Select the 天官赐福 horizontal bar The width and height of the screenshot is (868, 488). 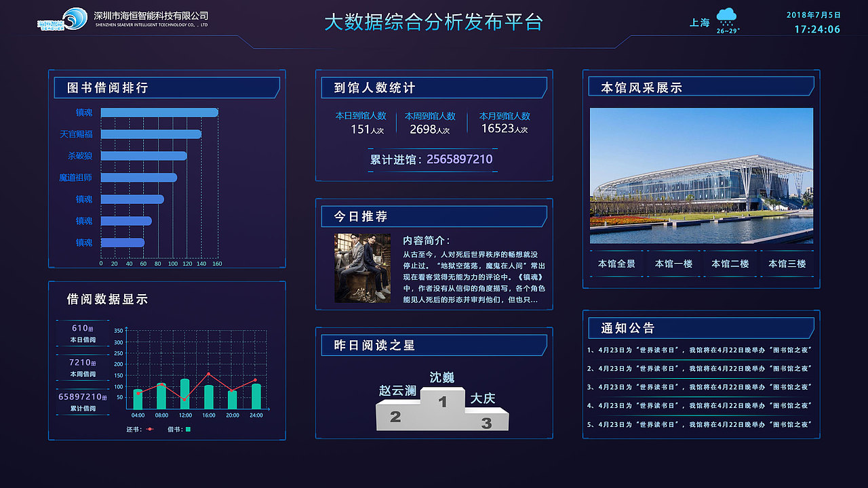click(x=151, y=134)
